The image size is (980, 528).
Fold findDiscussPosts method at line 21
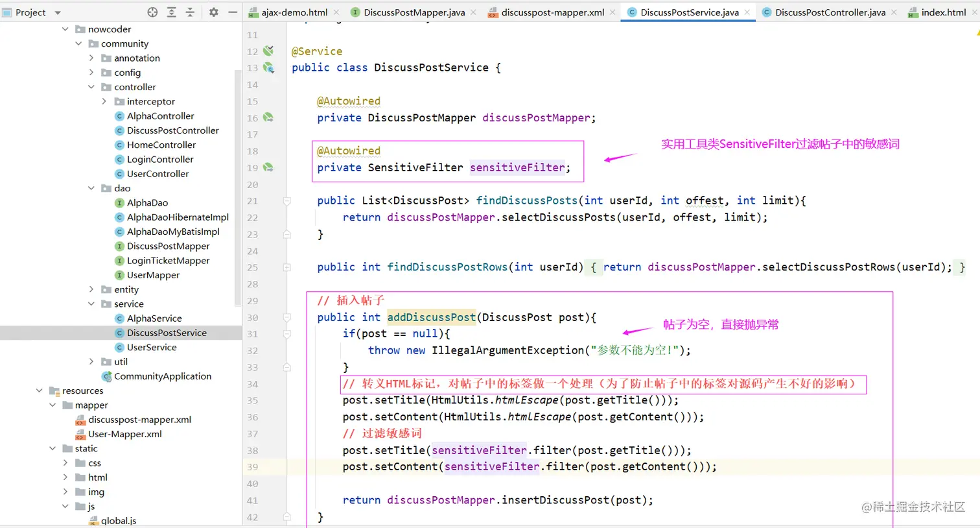[286, 201]
